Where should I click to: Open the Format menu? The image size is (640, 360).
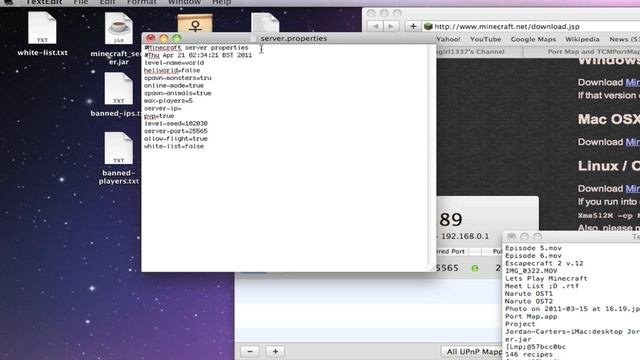142,2
